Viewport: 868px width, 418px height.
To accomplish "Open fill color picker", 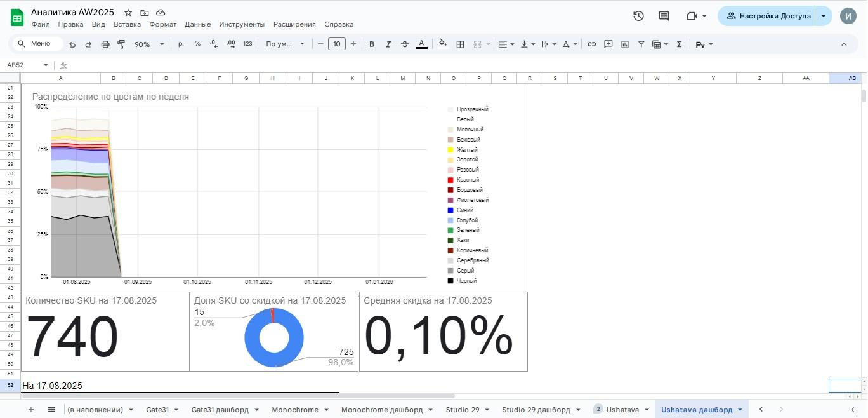I will click(x=443, y=44).
